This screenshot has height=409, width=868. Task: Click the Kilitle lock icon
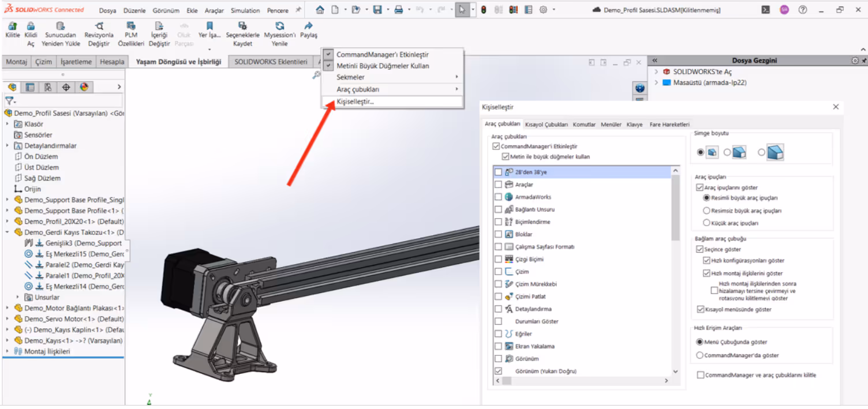click(x=12, y=26)
